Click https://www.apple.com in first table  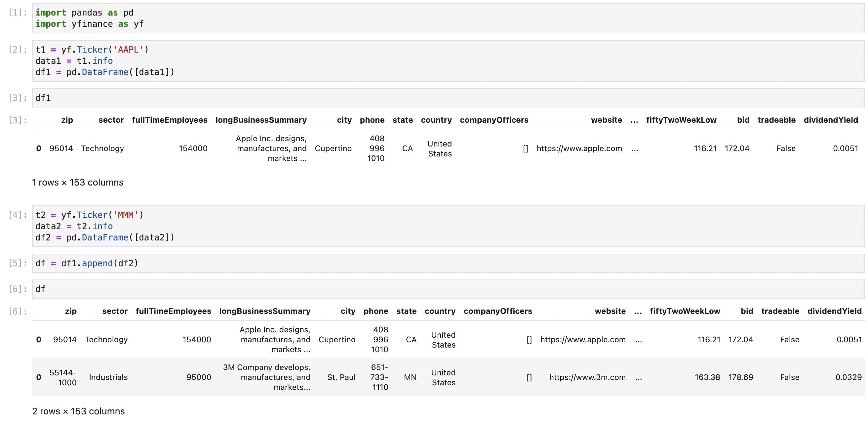coord(579,148)
